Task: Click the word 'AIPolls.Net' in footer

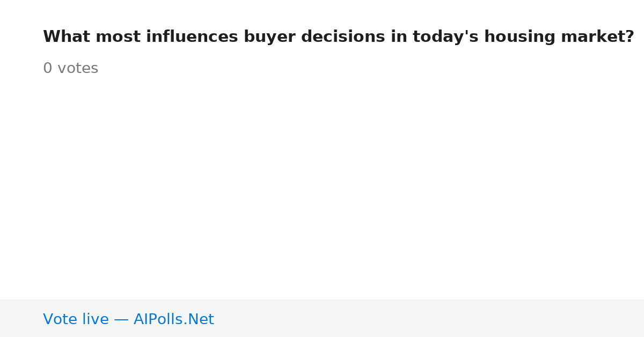Action: tap(174, 319)
